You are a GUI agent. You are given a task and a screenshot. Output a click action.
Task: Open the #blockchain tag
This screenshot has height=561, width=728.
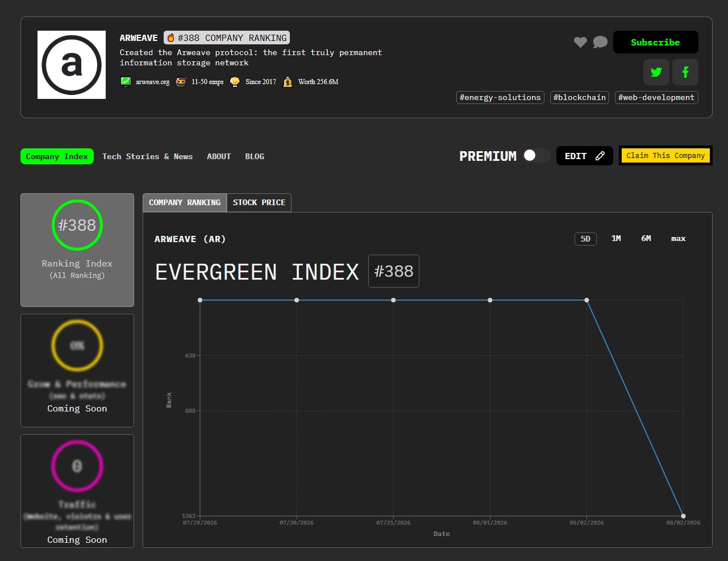(x=580, y=98)
